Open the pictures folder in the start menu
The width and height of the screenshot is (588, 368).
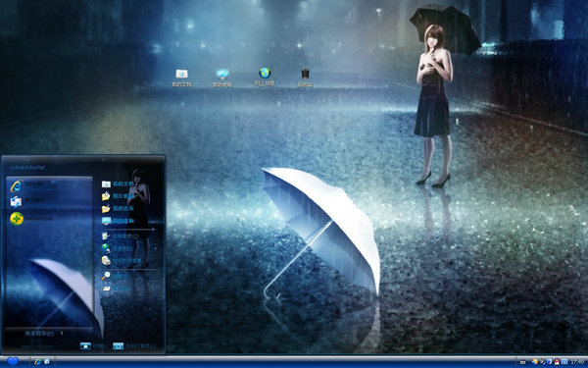pos(118,196)
